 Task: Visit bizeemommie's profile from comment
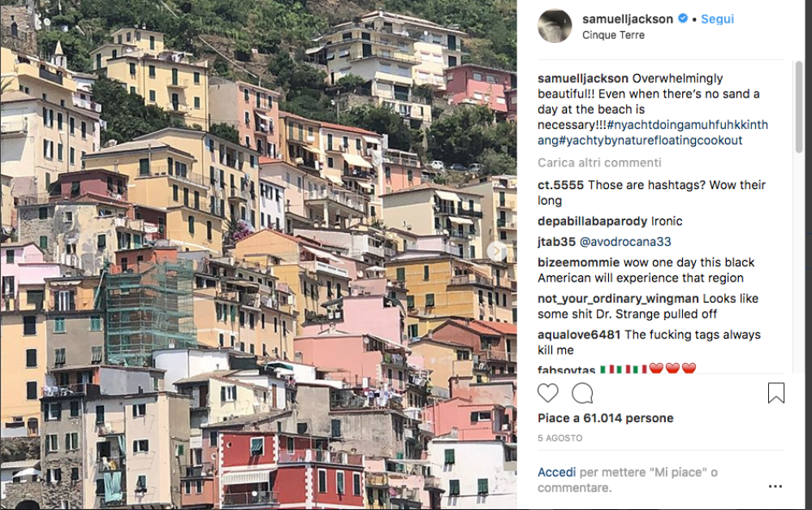point(578,262)
